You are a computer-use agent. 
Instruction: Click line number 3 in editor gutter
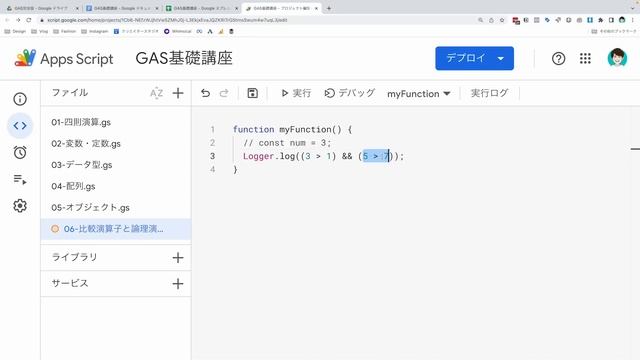(212, 156)
